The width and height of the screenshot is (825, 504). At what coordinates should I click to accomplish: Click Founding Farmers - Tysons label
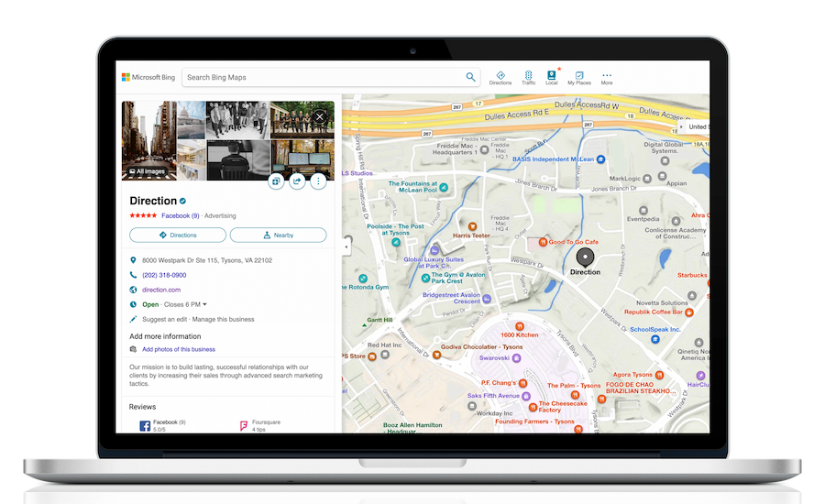click(534, 422)
